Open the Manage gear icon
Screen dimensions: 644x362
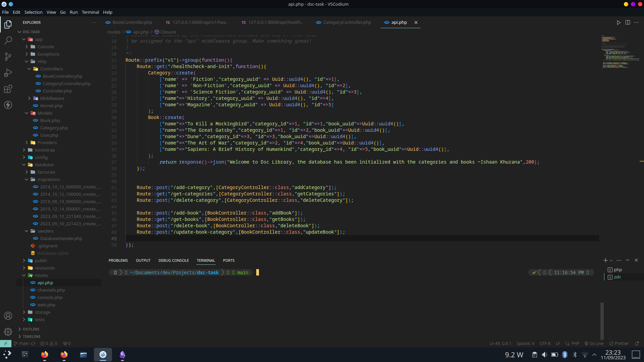coord(8,332)
